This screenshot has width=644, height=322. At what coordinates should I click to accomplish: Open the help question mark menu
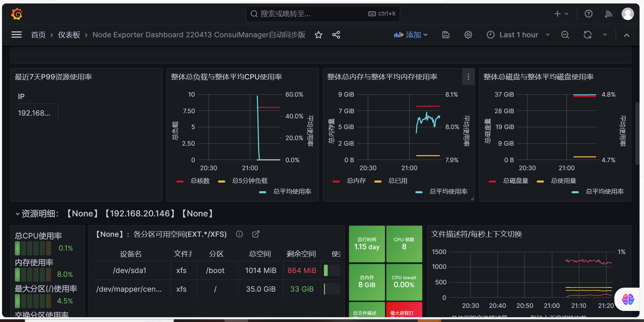point(588,14)
